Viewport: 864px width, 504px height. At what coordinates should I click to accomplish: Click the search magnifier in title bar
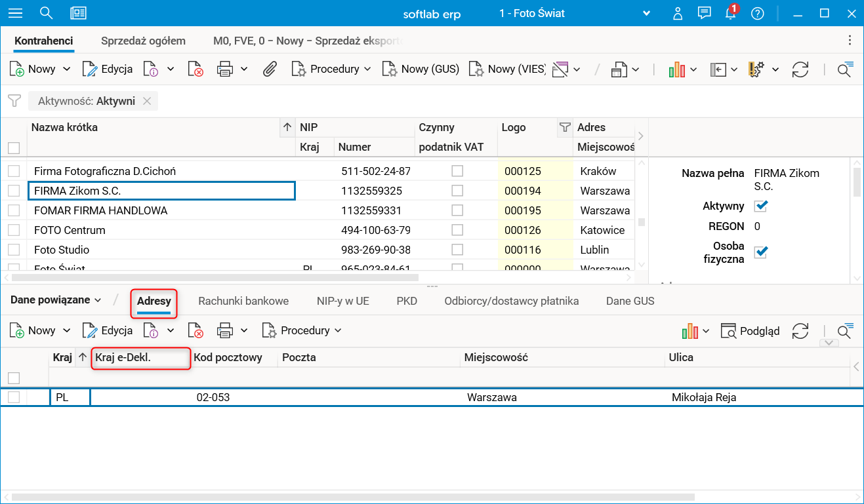tap(46, 13)
